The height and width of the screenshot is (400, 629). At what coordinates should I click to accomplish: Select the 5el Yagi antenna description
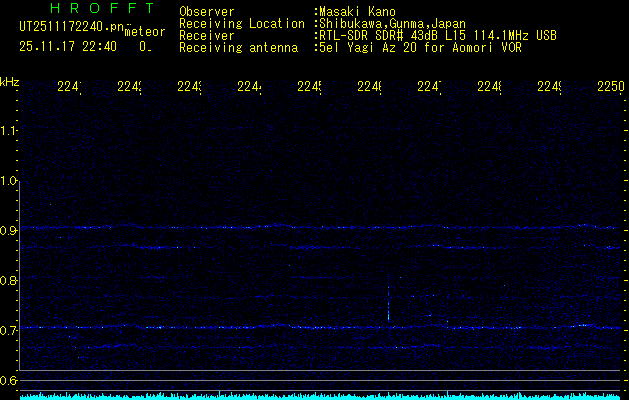click(420, 47)
